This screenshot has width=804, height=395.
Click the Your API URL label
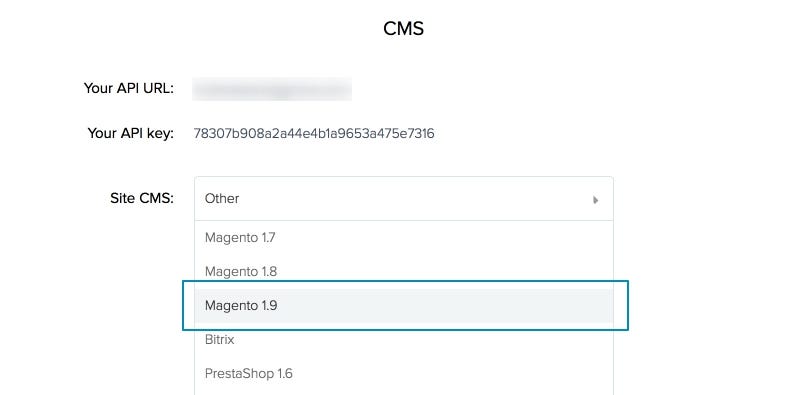tap(129, 88)
